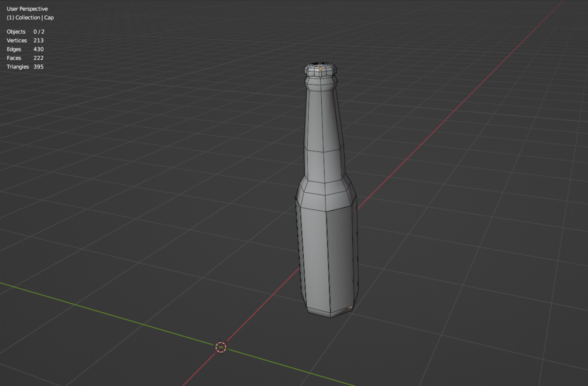Click the 'Triangles 395' statistic
Viewport: 588px width, 386px height.
pos(25,66)
